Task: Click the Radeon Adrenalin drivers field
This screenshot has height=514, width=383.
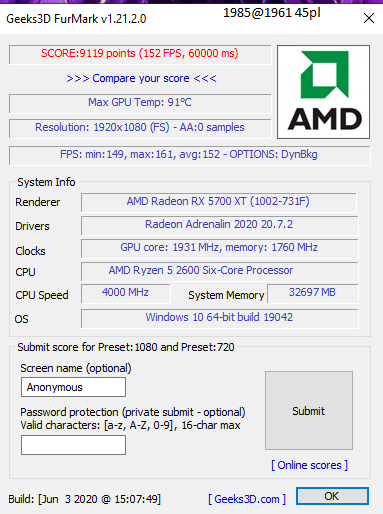Action: 220,225
